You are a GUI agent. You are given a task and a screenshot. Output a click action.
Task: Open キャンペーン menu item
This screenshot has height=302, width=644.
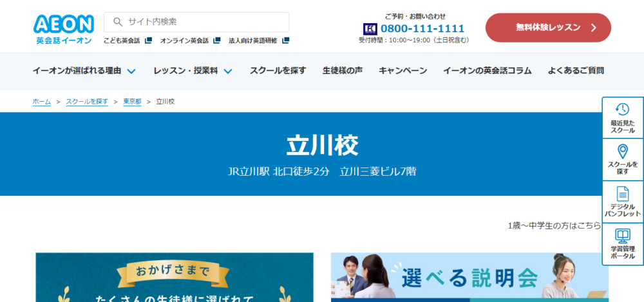coord(403,71)
